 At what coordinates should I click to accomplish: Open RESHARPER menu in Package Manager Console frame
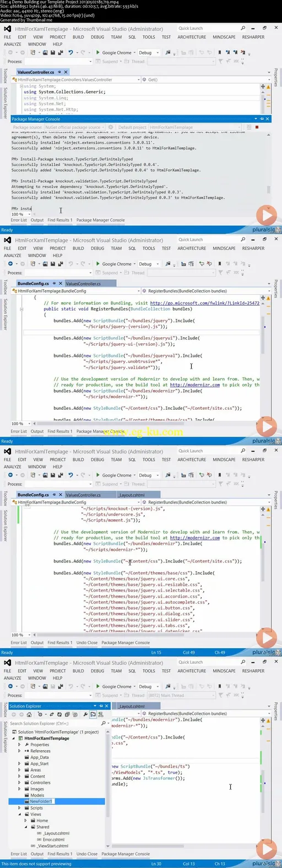(253, 37)
